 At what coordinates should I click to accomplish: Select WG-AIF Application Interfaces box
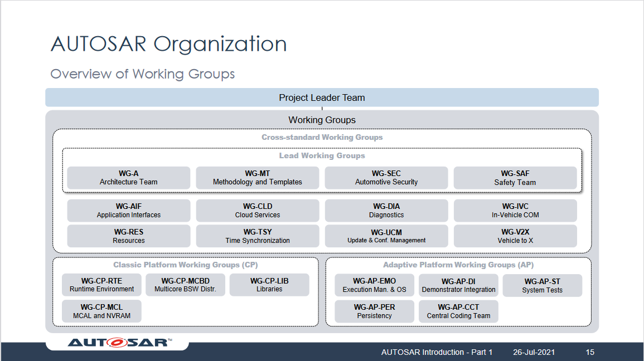129,211
